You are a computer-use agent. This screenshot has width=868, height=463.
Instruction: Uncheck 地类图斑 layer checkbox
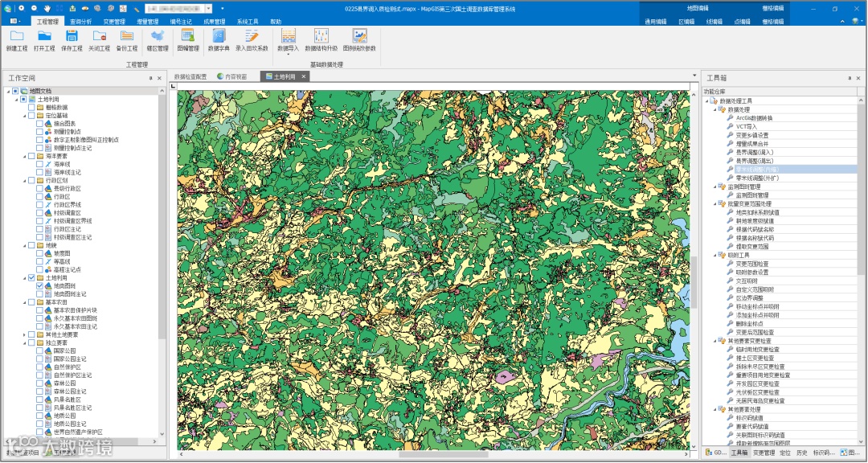[x=39, y=286]
